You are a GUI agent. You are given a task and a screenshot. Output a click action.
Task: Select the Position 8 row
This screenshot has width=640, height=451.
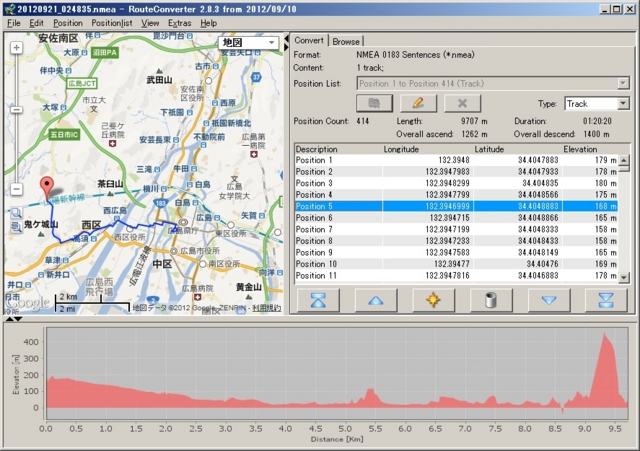tap(456, 241)
